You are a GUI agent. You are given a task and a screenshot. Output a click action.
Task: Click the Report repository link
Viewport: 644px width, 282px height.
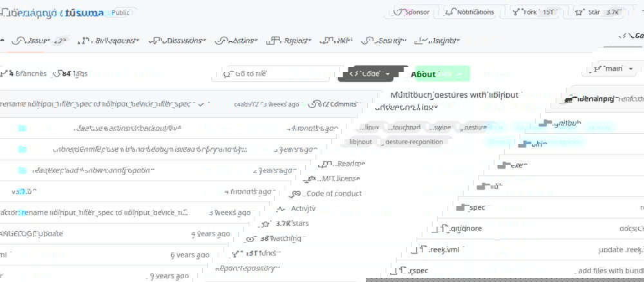pyautogui.click(x=247, y=268)
